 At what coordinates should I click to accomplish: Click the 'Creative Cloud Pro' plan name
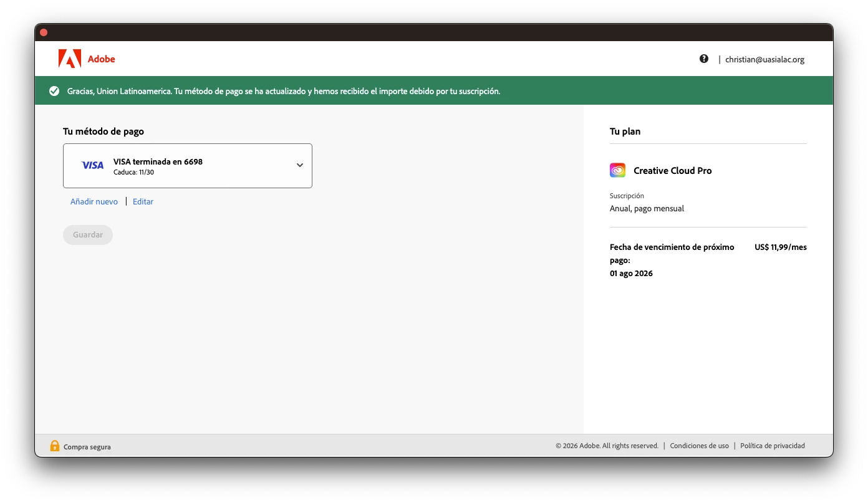[x=672, y=170]
